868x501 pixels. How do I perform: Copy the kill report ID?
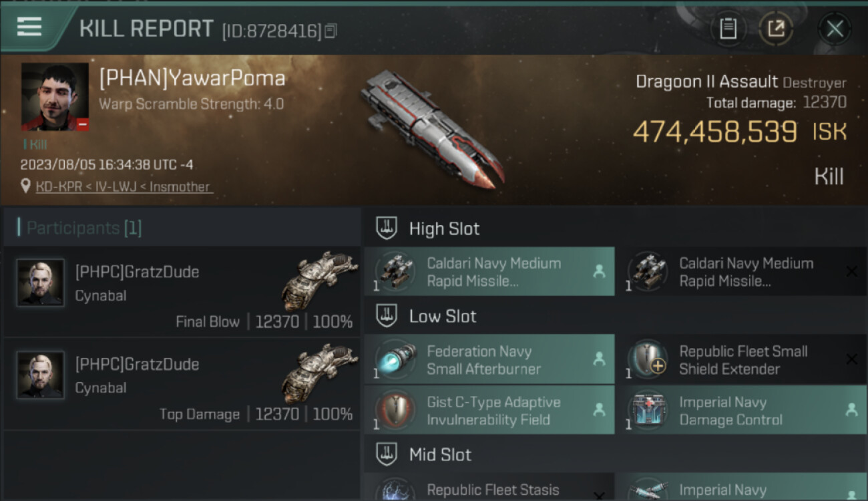pyautogui.click(x=332, y=31)
